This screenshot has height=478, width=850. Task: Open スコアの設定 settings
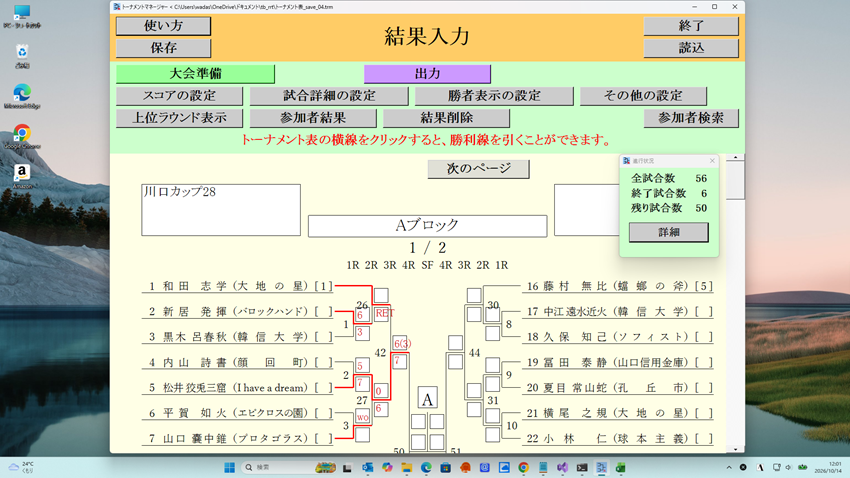point(179,96)
